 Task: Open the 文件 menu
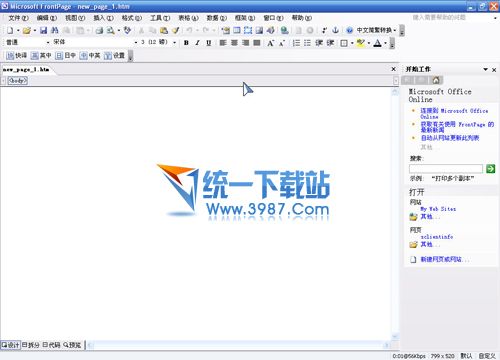(x=18, y=18)
